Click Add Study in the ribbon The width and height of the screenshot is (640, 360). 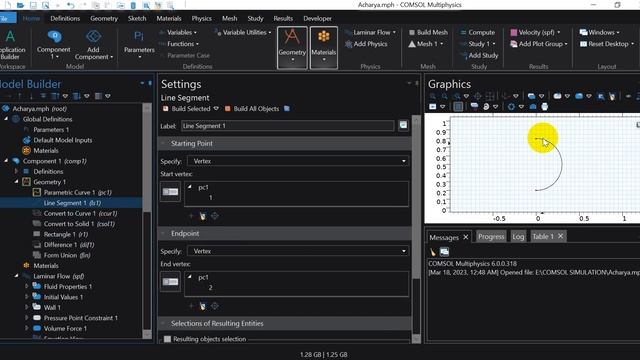(479, 55)
